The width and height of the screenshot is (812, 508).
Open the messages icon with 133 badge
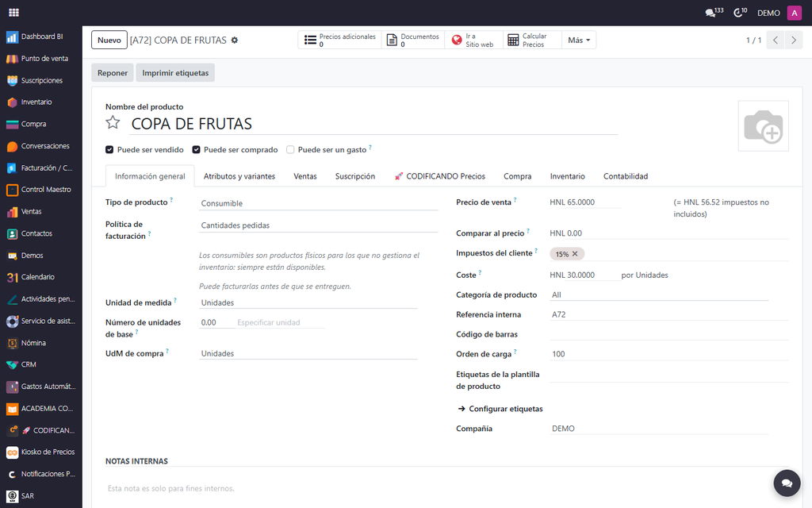pos(714,13)
